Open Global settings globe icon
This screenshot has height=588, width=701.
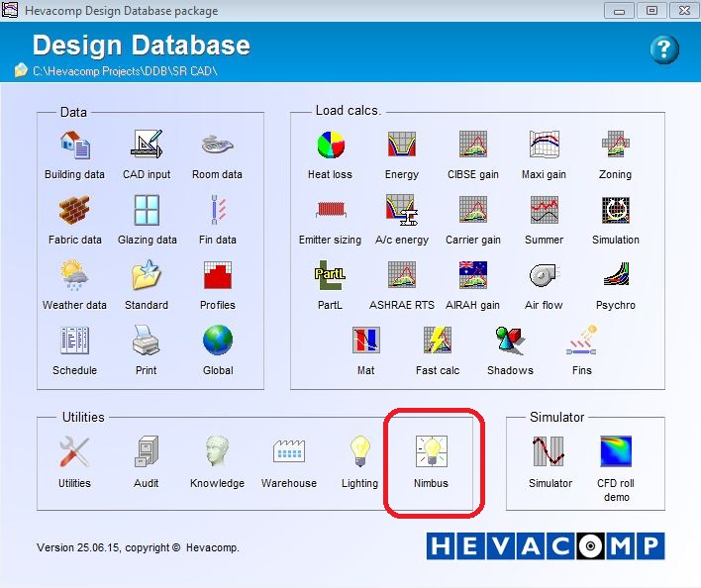click(218, 340)
